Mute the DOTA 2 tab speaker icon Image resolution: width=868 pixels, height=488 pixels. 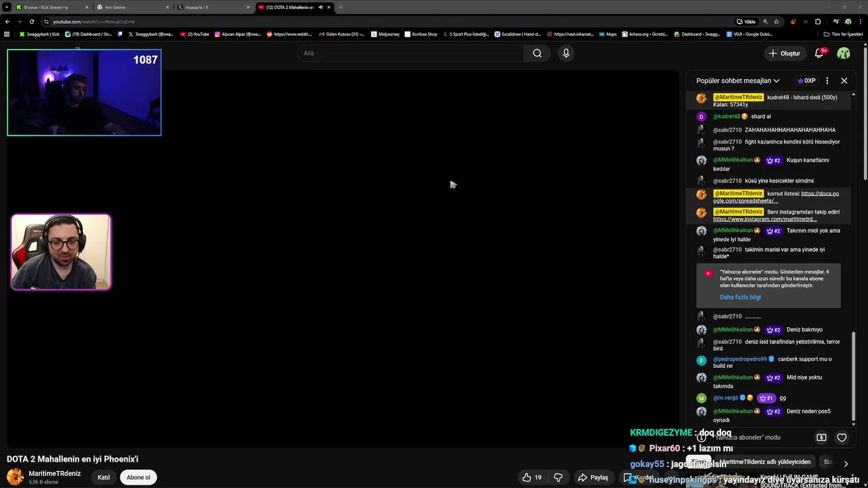(x=321, y=7)
